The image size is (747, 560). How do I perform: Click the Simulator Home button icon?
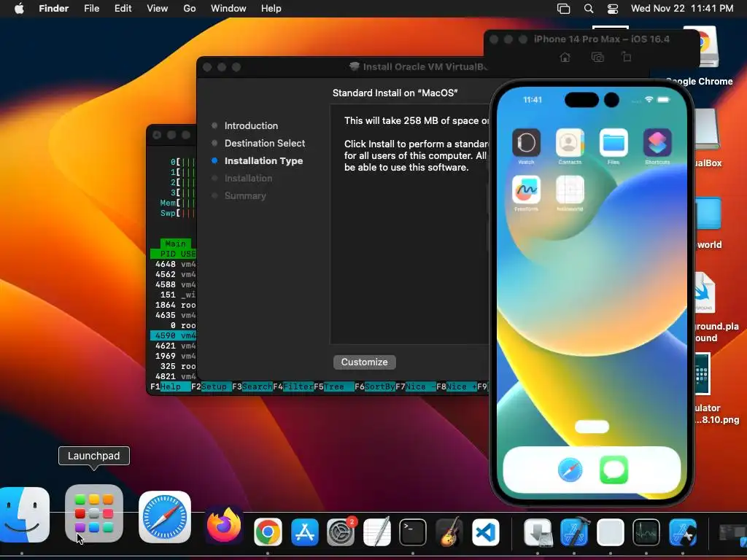565,58
